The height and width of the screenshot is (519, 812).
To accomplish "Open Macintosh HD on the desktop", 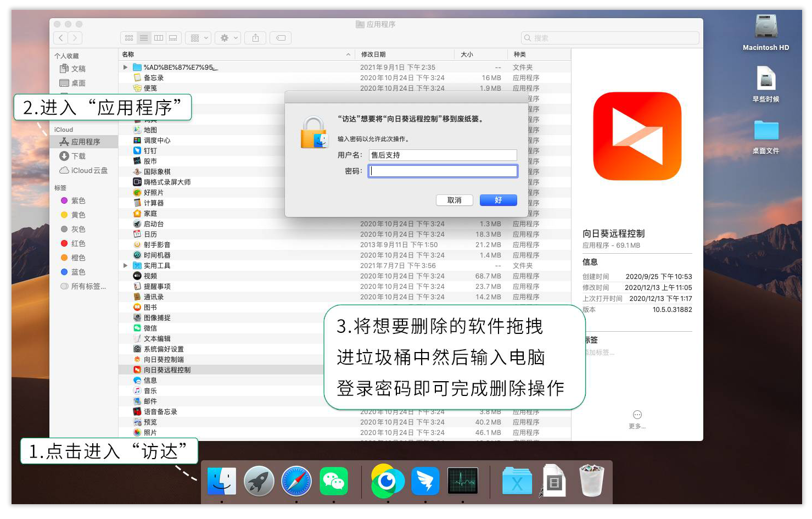I will [766, 33].
